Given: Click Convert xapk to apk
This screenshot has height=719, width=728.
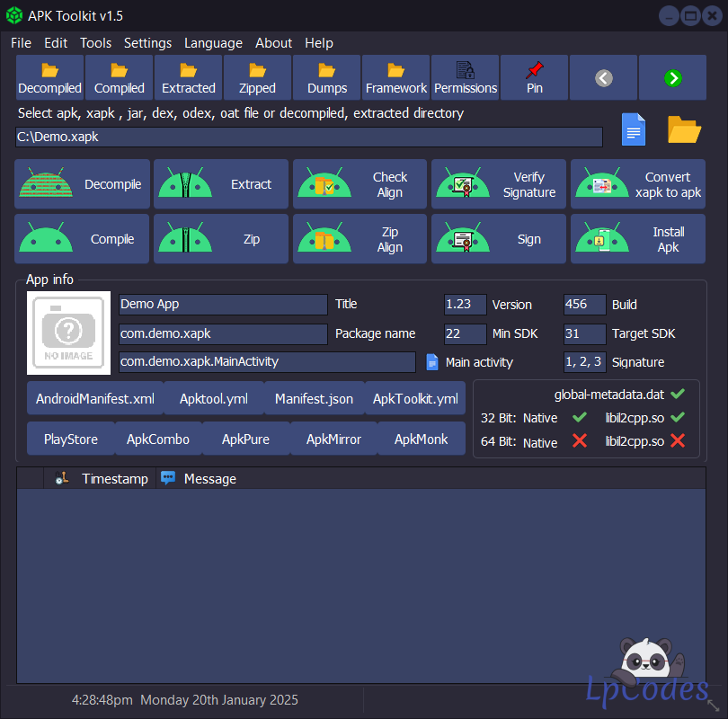Looking at the screenshot, I should pos(637,184).
